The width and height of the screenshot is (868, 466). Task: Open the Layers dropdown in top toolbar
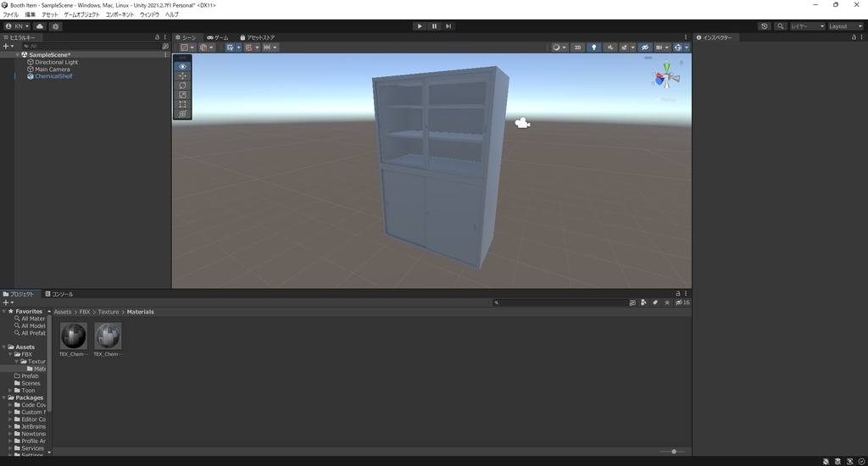point(807,26)
